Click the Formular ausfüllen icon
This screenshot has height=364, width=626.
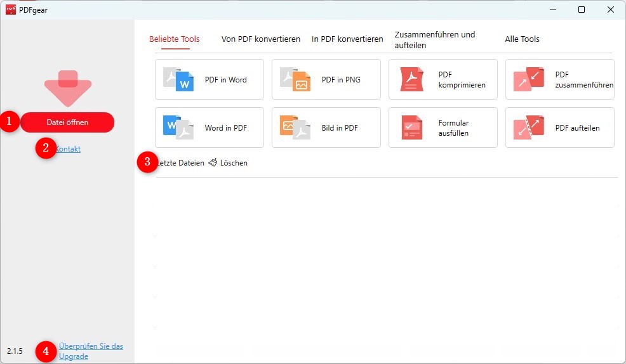pos(411,127)
